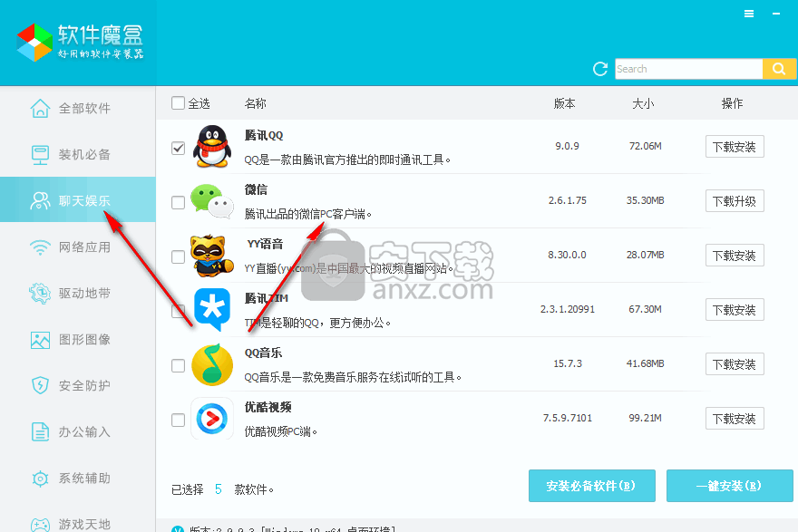Show the 图形图像 category

pos(77,340)
